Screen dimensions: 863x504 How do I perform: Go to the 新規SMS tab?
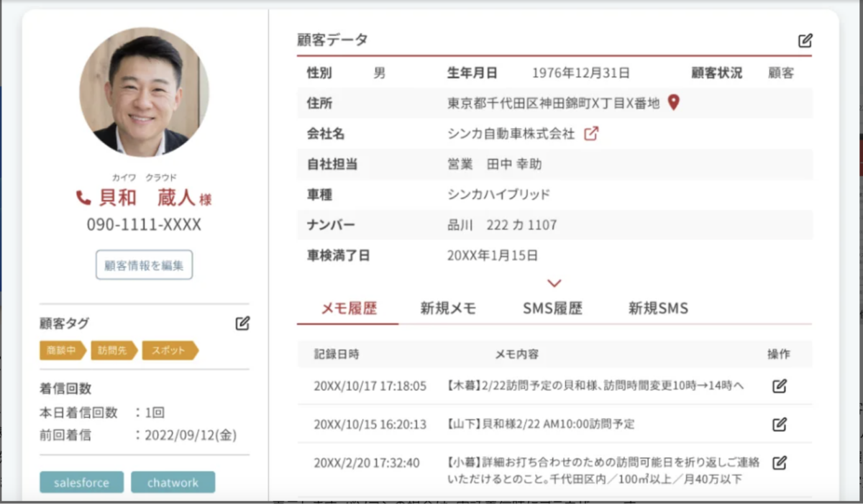click(x=658, y=308)
